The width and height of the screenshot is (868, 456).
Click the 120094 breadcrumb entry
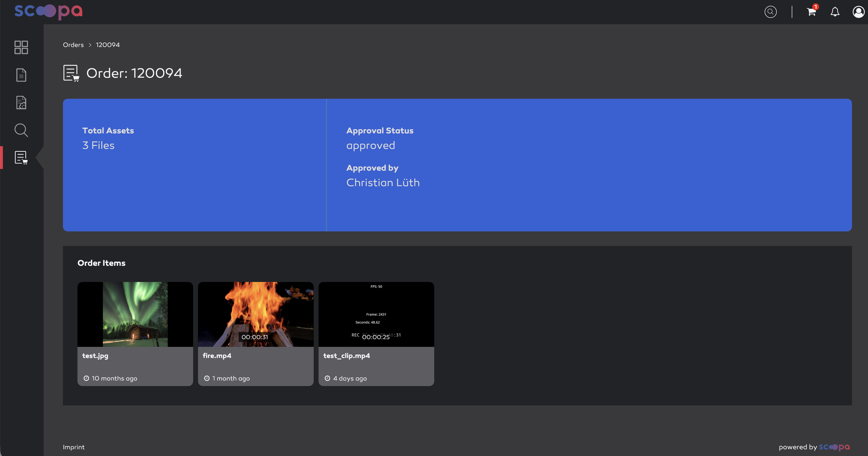click(x=108, y=45)
